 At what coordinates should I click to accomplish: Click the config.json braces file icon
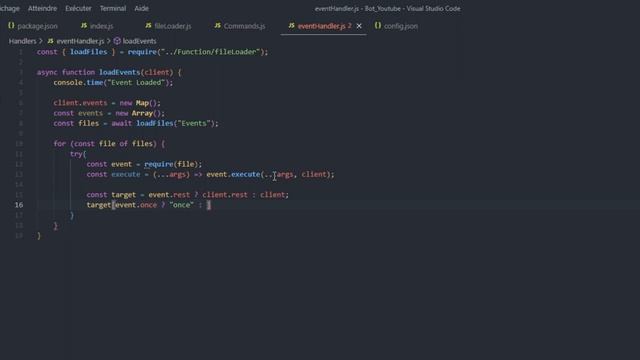[x=378, y=26]
